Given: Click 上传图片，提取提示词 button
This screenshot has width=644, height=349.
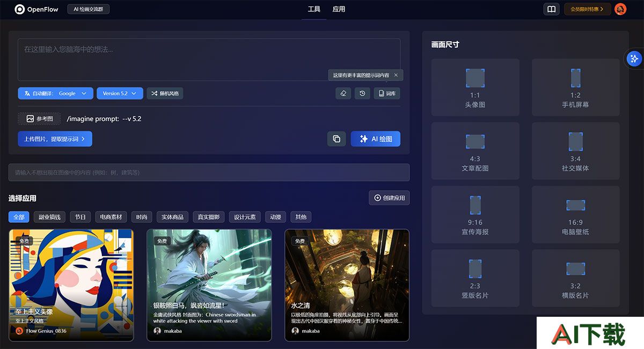Looking at the screenshot, I should coord(55,139).
